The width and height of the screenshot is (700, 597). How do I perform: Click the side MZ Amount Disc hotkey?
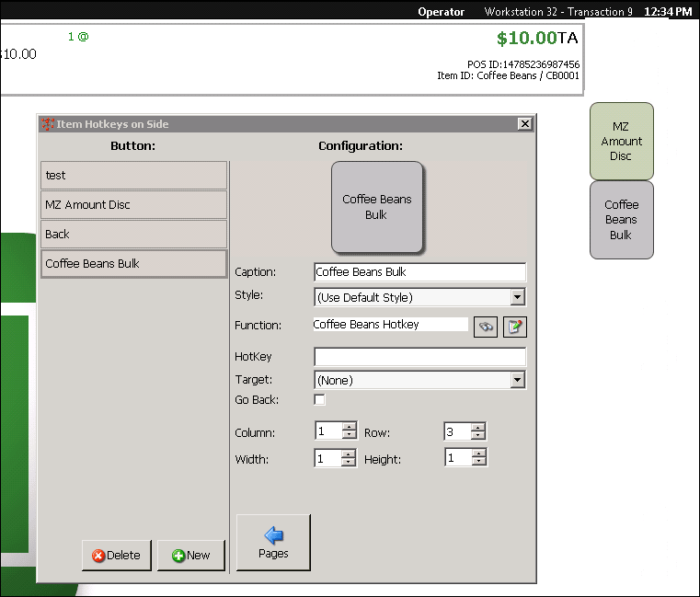coord(622,141)
